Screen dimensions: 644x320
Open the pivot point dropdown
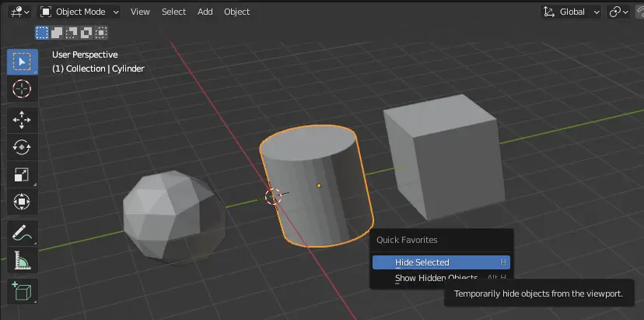click(618, 12)
